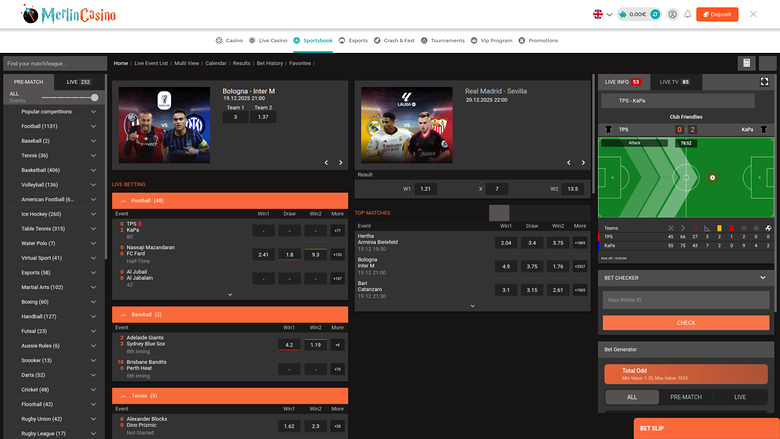The image size is (780, 439).
Task: Expand the Tennis (36) category
Action: [94, 155]
